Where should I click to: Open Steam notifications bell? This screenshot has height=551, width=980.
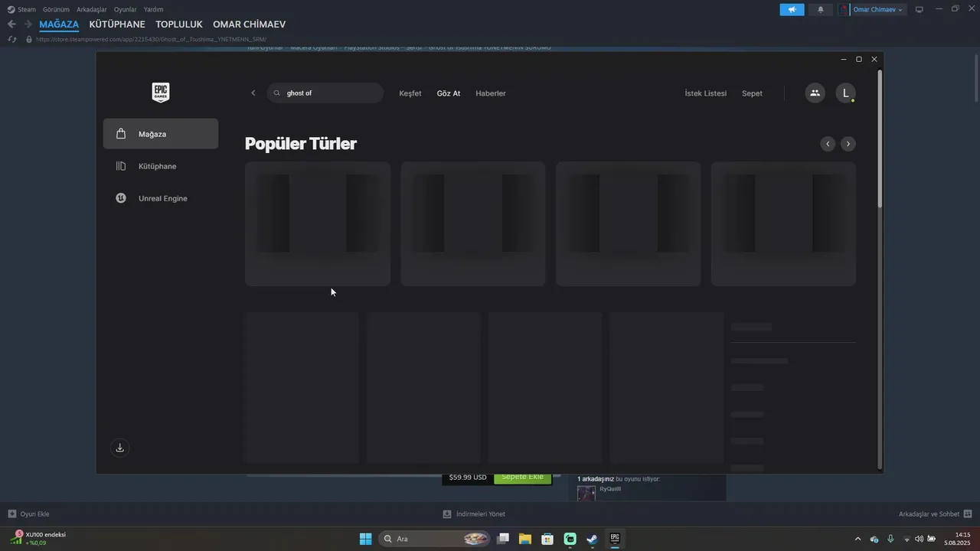pyautogui.click(x=821, y=9)
